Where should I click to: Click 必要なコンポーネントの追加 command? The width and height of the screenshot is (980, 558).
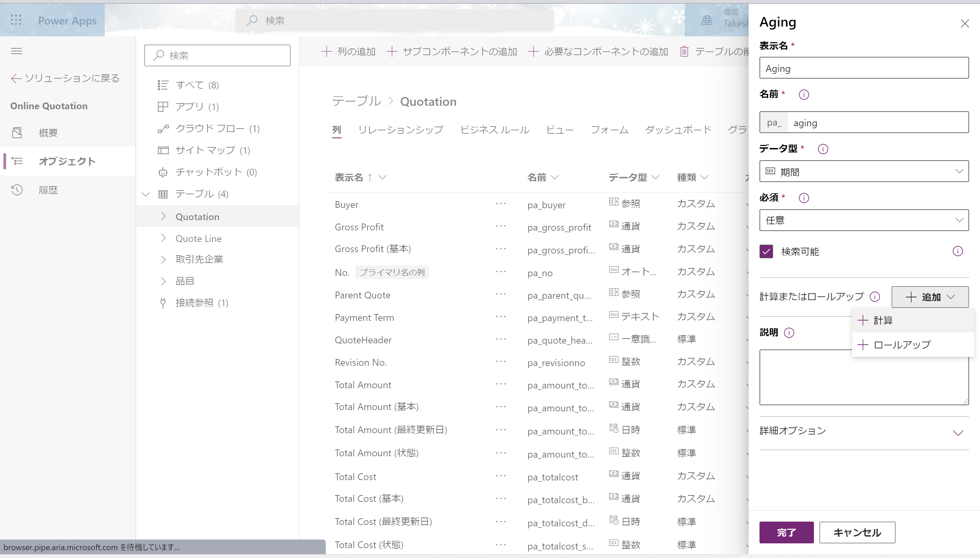[598, 51]
